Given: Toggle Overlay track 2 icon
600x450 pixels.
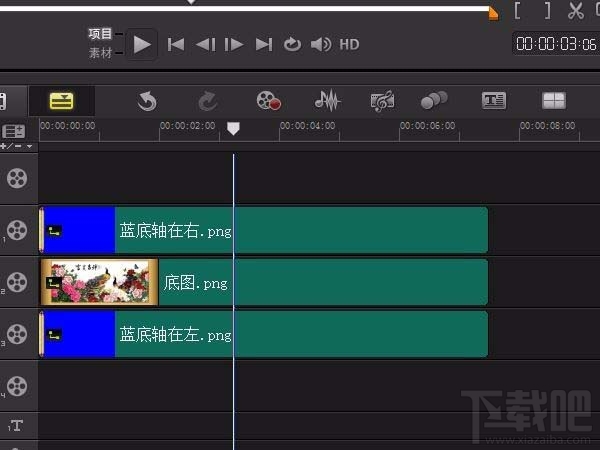Looking at the screenshot, I should [17, 282].
